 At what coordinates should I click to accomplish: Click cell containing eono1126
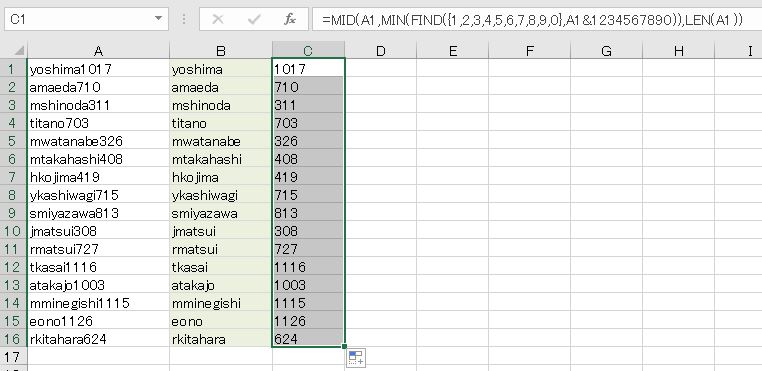(x=98, y=321)
